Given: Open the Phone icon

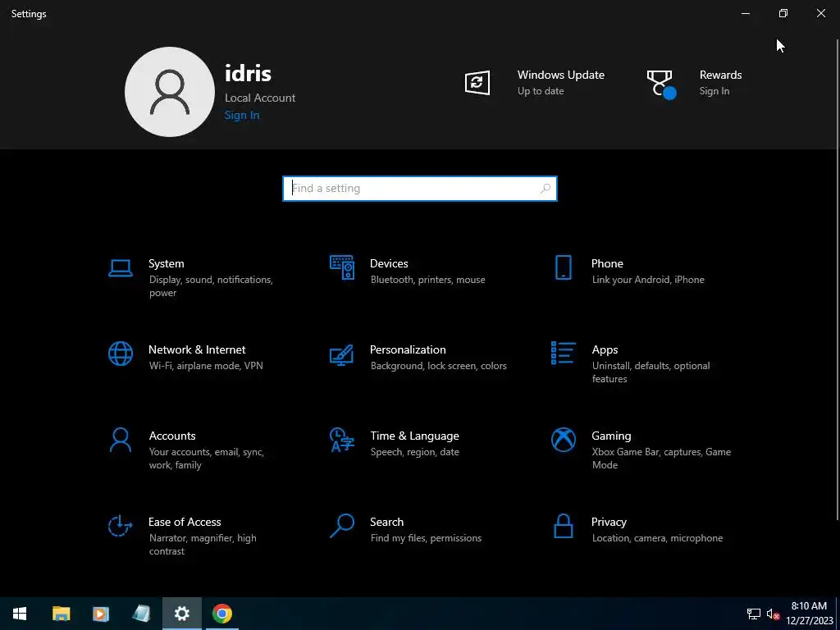Looking at the screenshot, I should [x=563, y=267].
